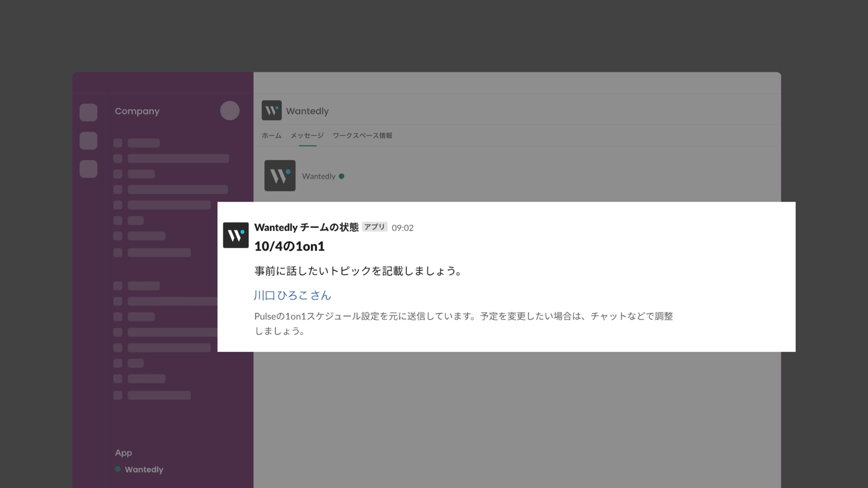
Task: Click the Wantedly name beside the green status dot
Action: [x=319, y=177]
